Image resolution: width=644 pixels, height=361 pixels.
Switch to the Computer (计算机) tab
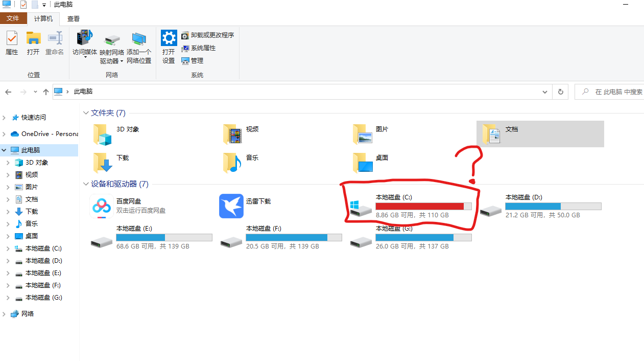coord(43,18)
